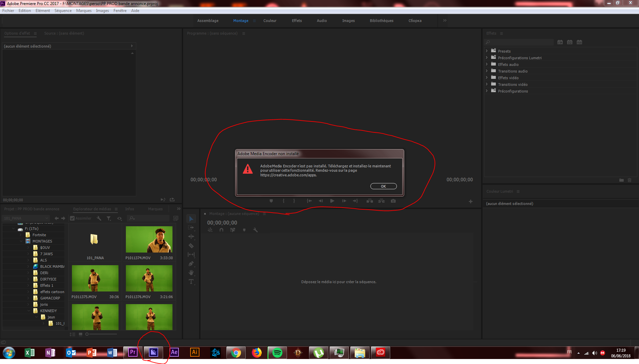Image resolution: width=639 pixels, height=364 pixels.
Task: Expand the Effets vidéo folder
Action: (486, 78)
